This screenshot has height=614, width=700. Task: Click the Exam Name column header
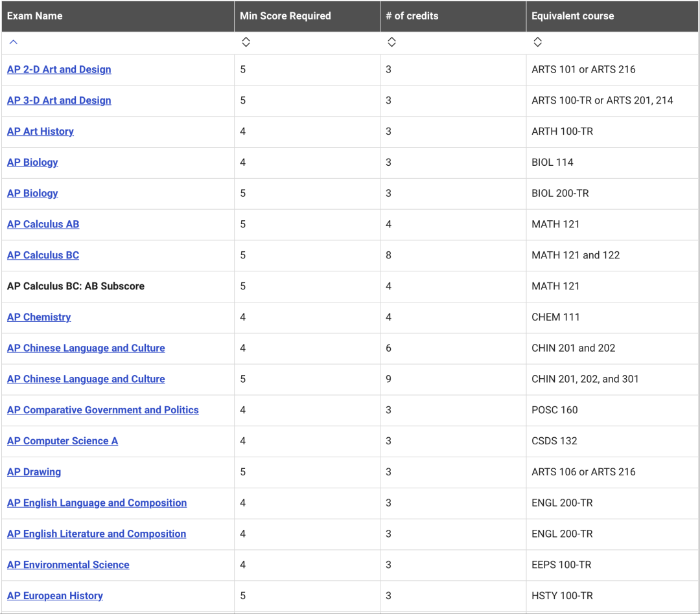[x=118, y=16]
